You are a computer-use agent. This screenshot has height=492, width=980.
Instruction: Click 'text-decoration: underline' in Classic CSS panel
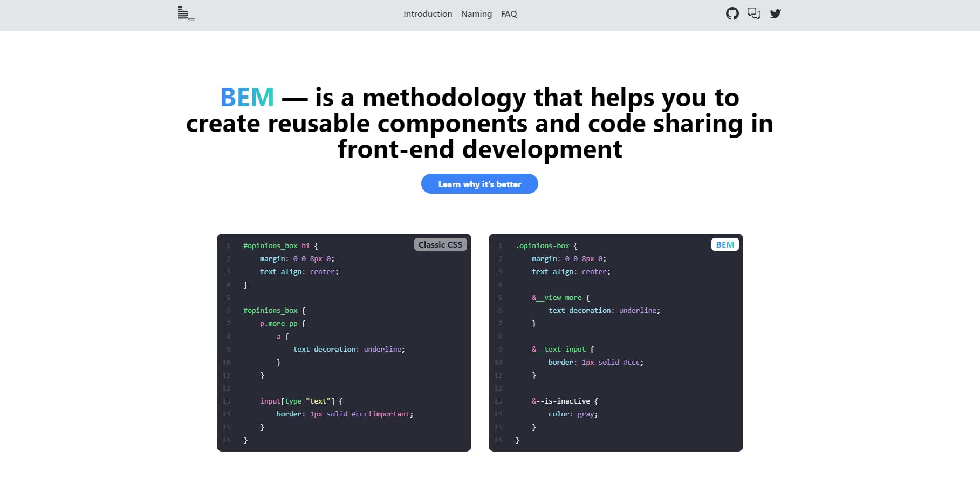349,350
